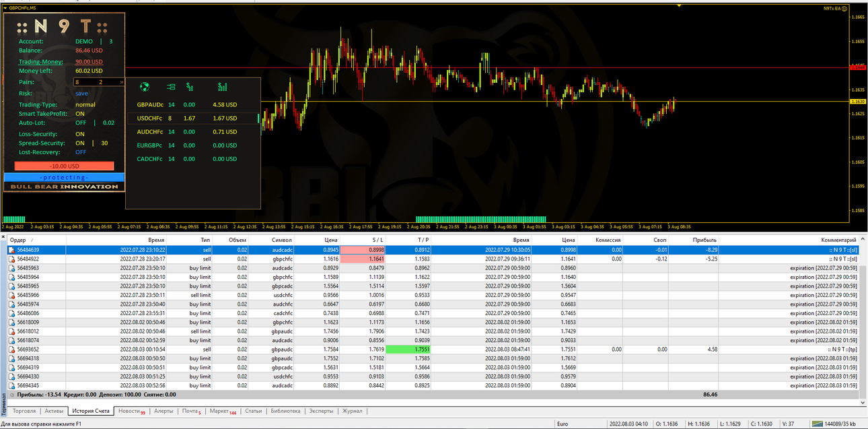Viewport: 868px width, 429px height.
Task: Click the order icon of order 56484922
Action: [x=11, y=259]
